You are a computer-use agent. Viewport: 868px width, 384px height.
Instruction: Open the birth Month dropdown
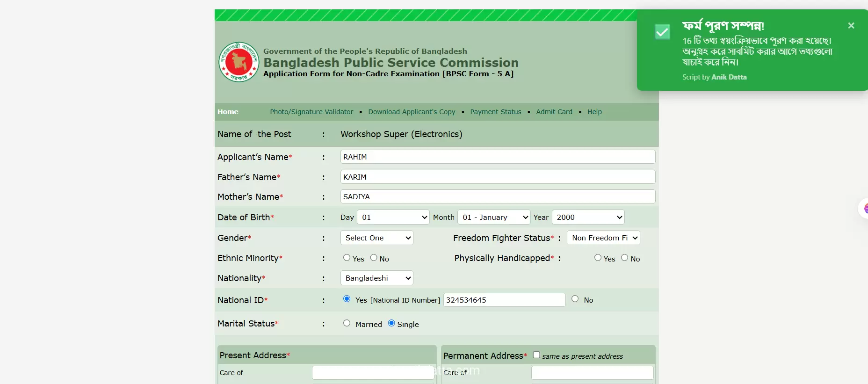point(494,217)
